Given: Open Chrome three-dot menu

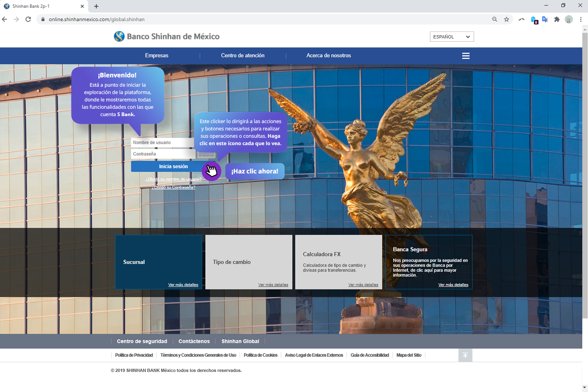Looking at the screenshot, I should [x=581, y=19].
